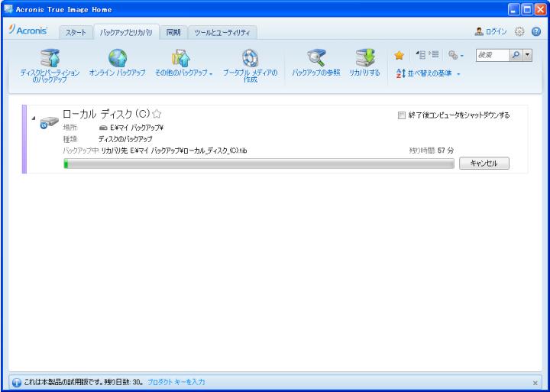Screen dimensions: 550x392
Task: Click the backup location E:¥マイ バックアップ¥ text
Action: tap(137, 128)
